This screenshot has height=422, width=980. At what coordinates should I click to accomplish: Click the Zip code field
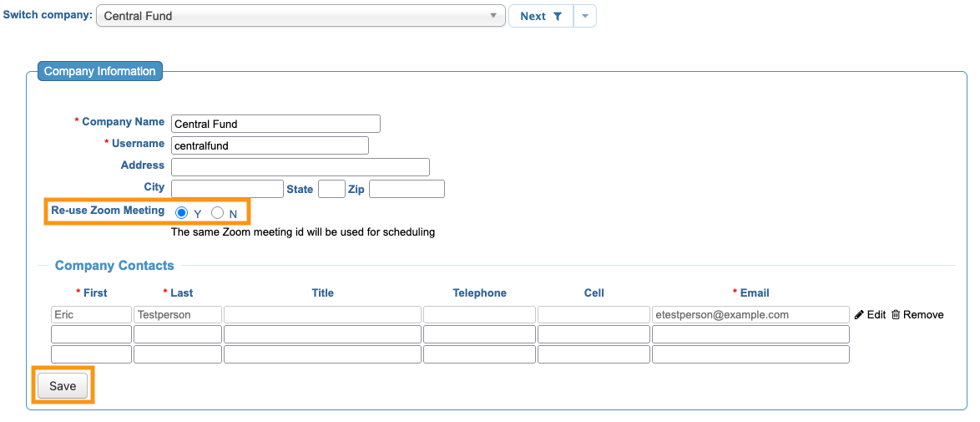tap(407, 189)
